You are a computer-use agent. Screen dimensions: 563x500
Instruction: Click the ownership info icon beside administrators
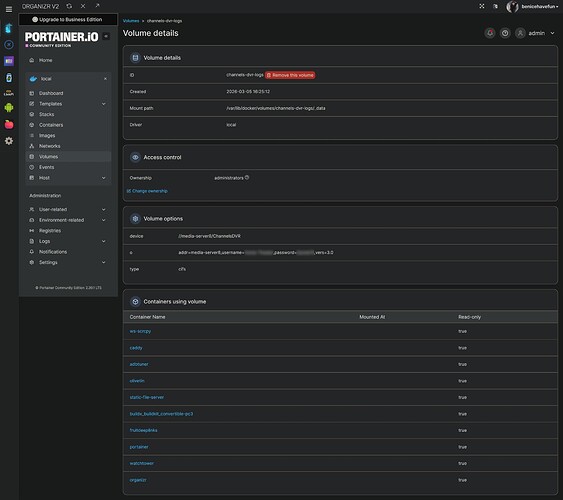pos(247,177)
